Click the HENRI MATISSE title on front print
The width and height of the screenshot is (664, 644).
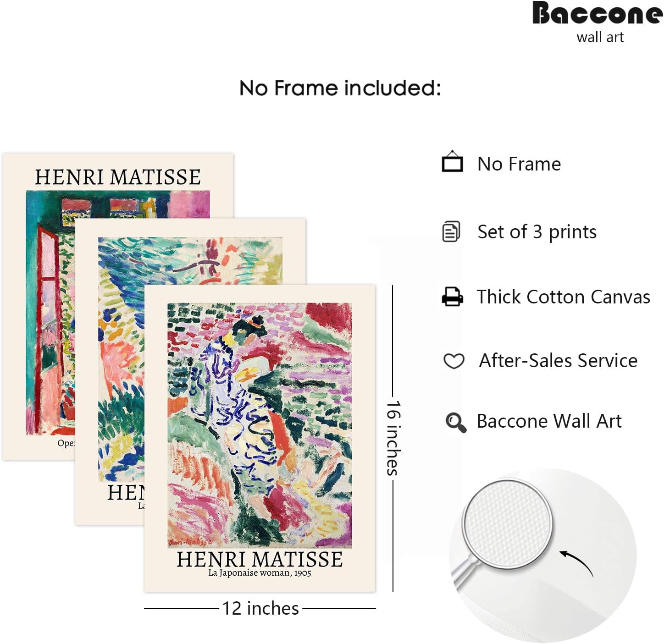click(260, 559)
